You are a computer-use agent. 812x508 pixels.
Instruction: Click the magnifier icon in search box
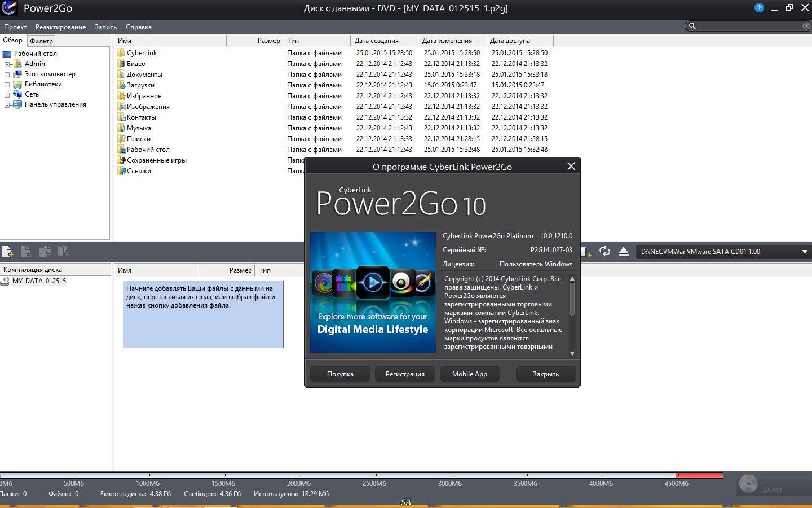click(692, 26)
